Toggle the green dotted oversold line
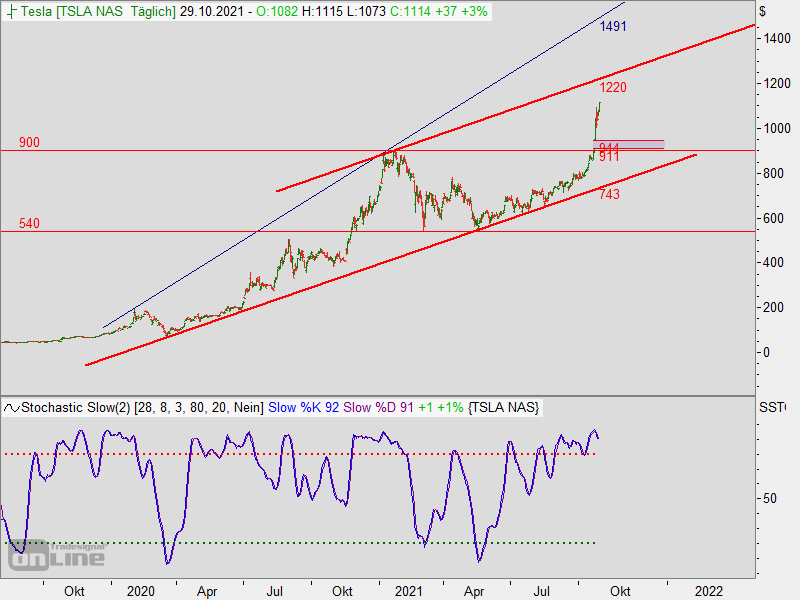Image resolution: width=800 pixels, height=600 pixels. click(x=300, y=543)
